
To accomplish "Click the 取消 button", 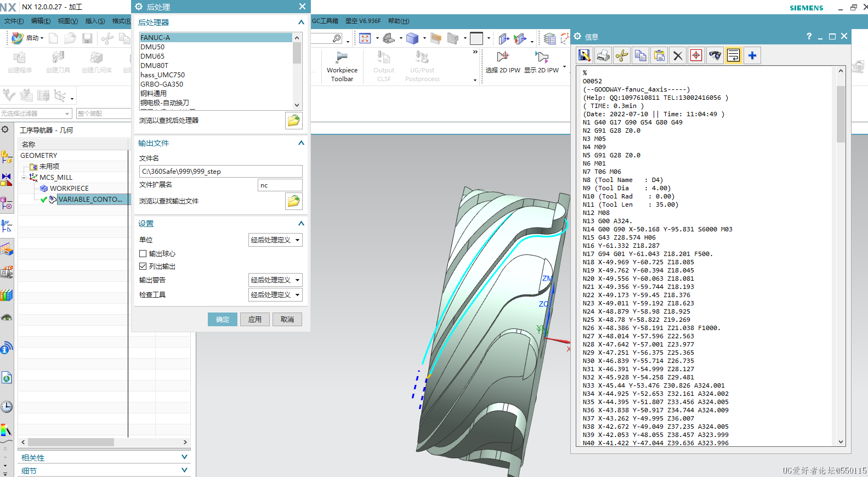I will (287, 320).
